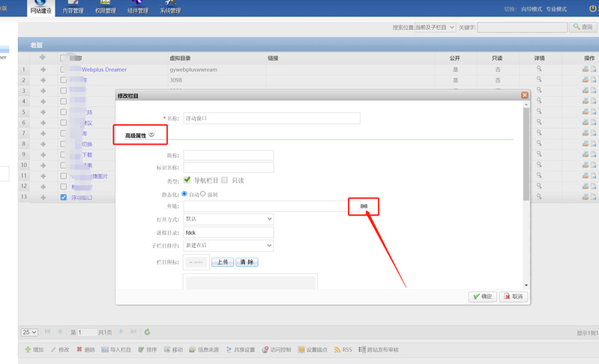Viewport: 599px width, 364px height.
Task: Click the 详情 magnifier for Webplus Dreamer row
Action: [x=538, y=69]
